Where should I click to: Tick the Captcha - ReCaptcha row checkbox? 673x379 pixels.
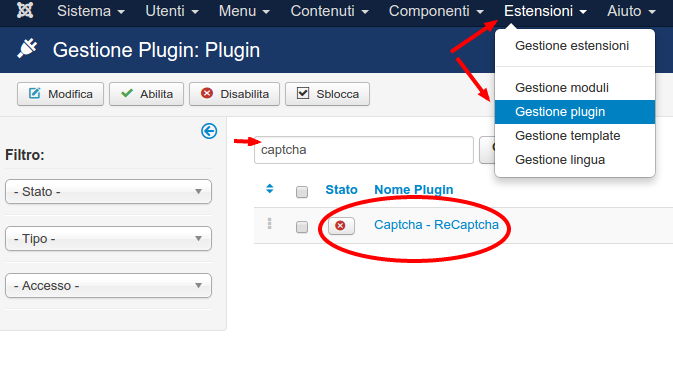302,227
